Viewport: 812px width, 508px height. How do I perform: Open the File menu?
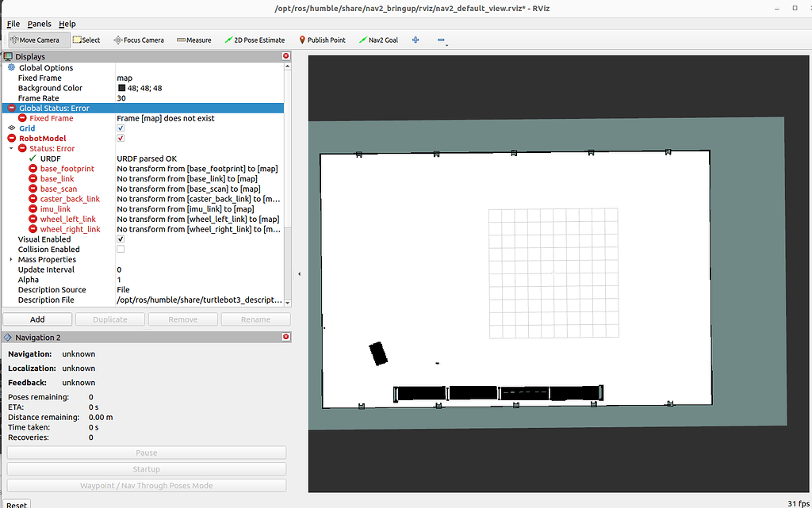(13, 23)
